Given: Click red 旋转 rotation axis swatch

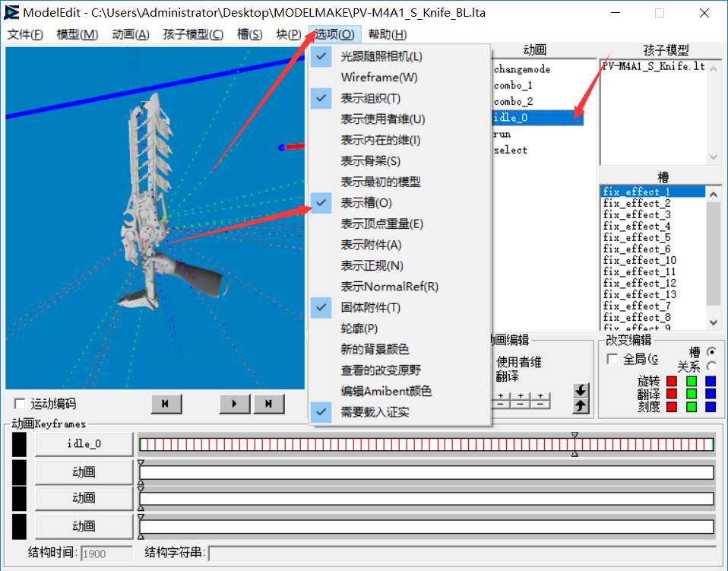Looking at the screenshot, I should click(x=671, y=382).
